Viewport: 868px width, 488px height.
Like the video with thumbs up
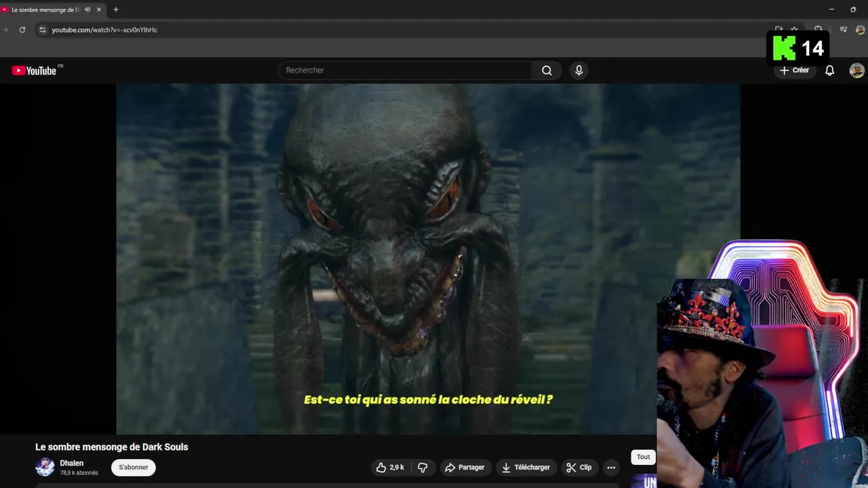[x=390, y=468]
